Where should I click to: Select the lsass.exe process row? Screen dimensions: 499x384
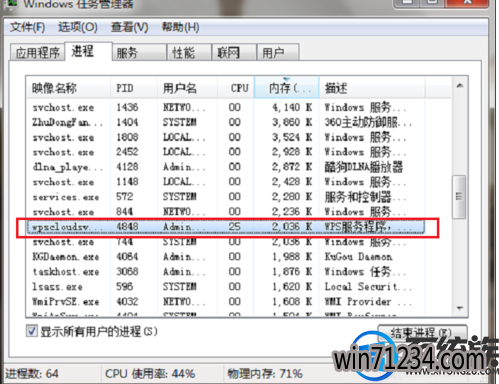tap(225, 287)
